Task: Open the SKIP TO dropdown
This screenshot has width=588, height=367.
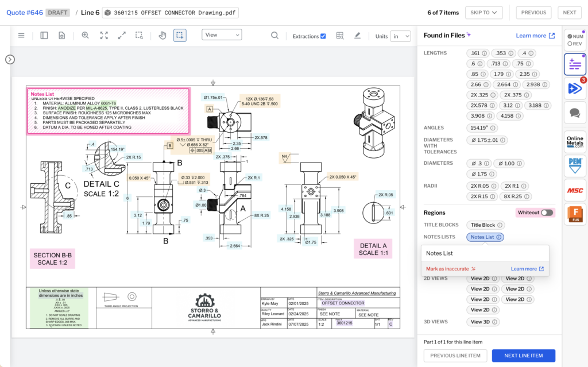Action: (x=483, y=13)
